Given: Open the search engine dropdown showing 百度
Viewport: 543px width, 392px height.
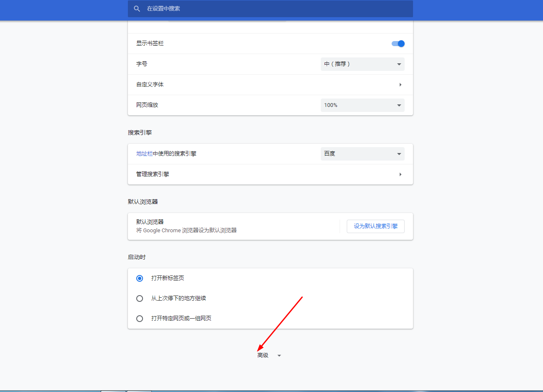Looking at the screenshot, I should click(363, 154).
